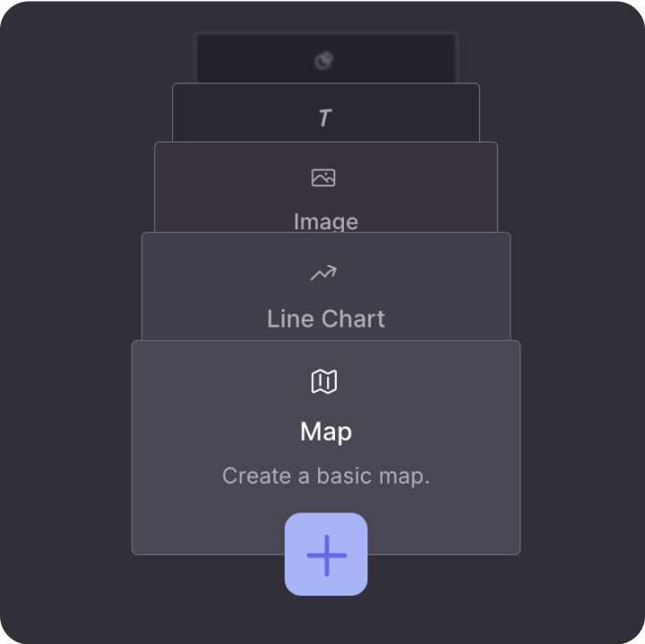Click 'Create a basic map.' description
645x644 pixels.
(x=326, y=476)
